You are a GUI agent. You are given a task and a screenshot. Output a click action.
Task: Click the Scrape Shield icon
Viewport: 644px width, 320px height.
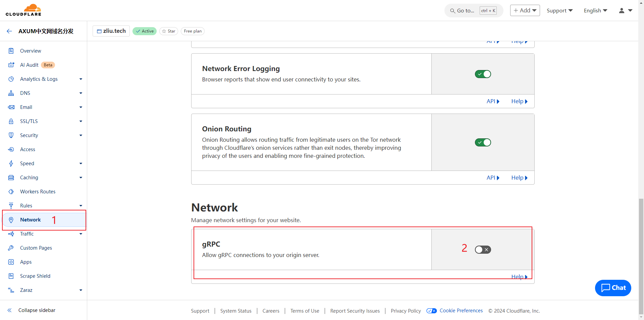pos(11,276)
